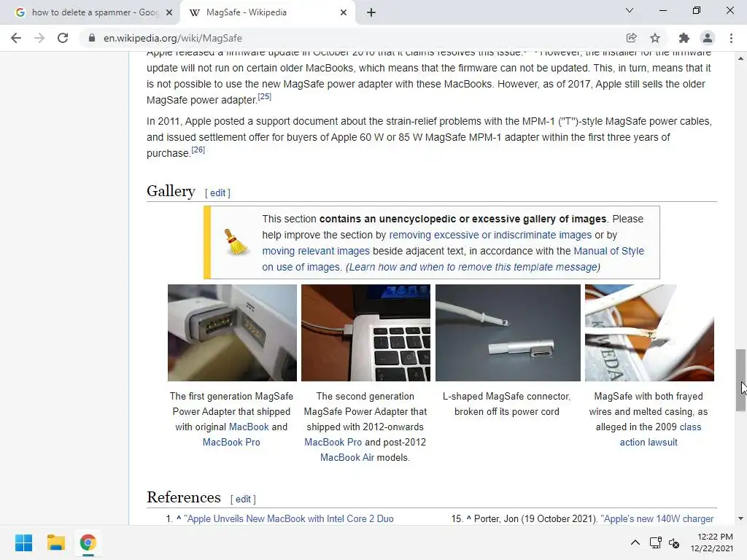Follow MacBook Pro link in second caption
The image size is (747, 560).
(x=333, y=443)
